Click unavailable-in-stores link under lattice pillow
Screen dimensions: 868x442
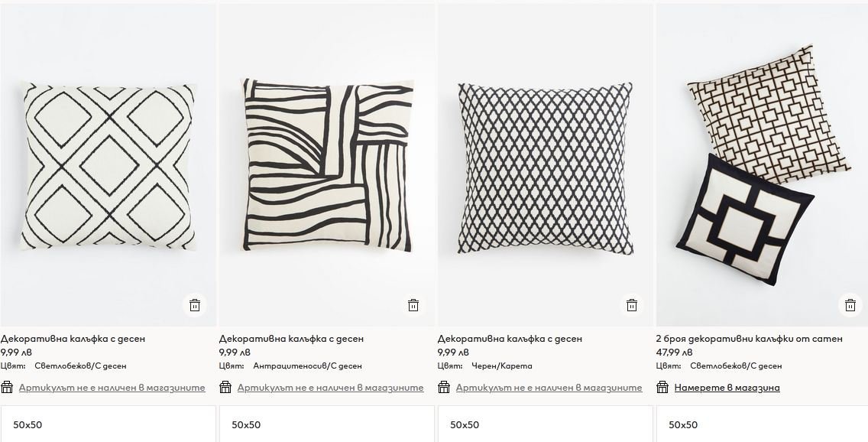[549, 388]
